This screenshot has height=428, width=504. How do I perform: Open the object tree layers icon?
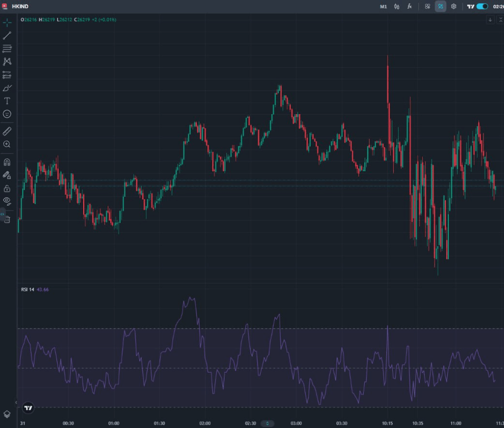[7, 414]
